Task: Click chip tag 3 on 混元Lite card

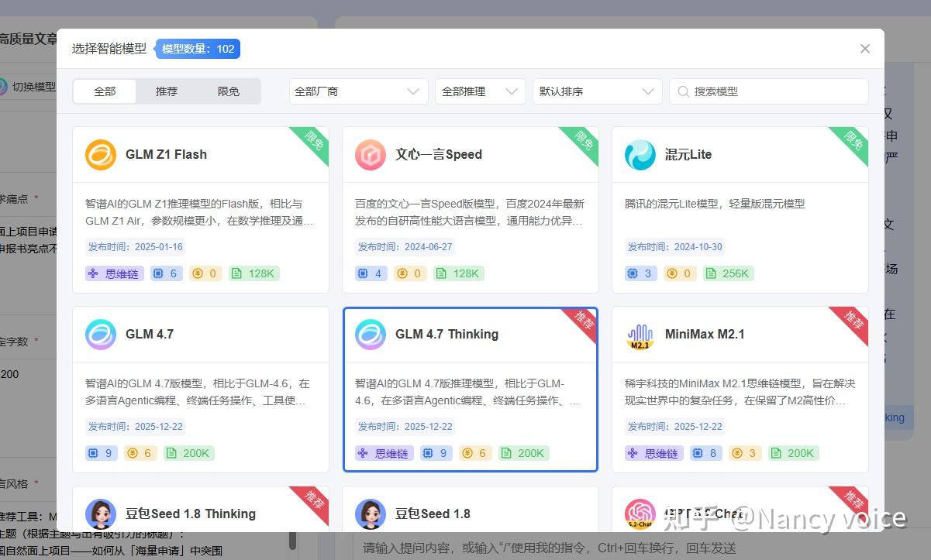Action: [x=641, y=273]
